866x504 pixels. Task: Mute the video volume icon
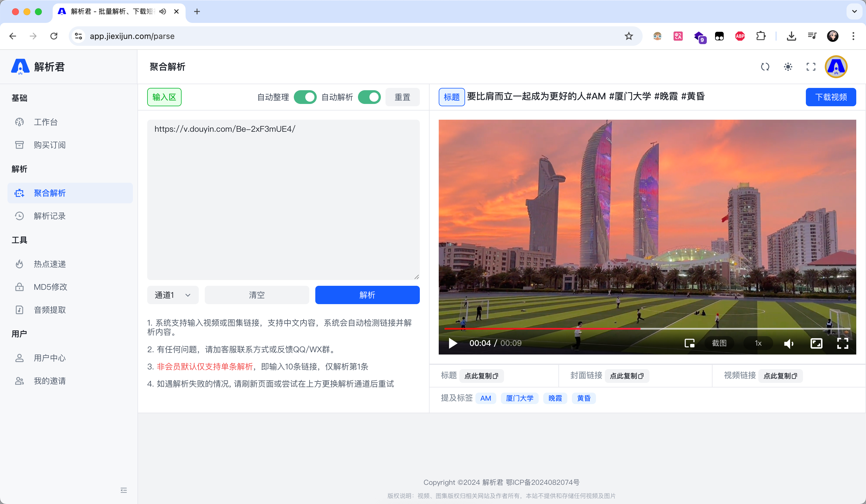(789, 343)
